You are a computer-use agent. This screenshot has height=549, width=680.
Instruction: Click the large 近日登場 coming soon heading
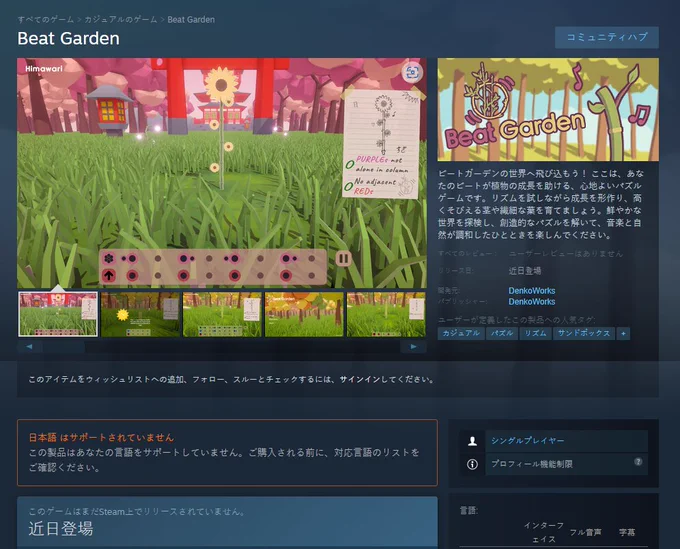(61, 529)
